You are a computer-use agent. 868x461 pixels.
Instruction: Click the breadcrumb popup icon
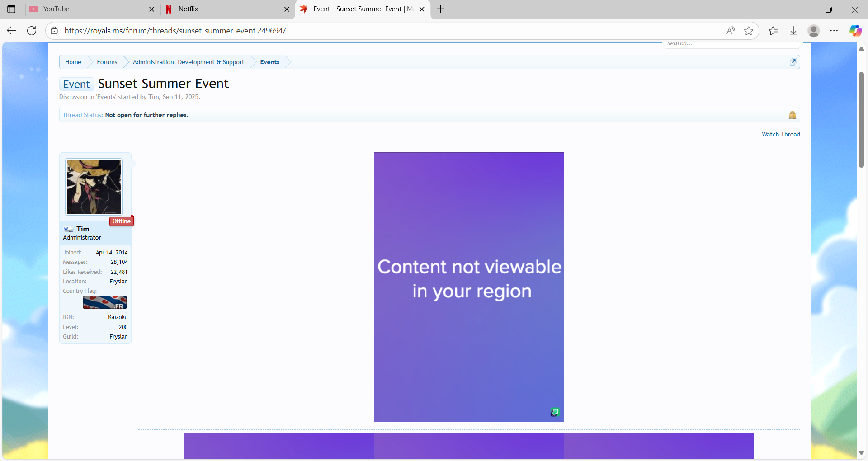[x=793, y=62]
